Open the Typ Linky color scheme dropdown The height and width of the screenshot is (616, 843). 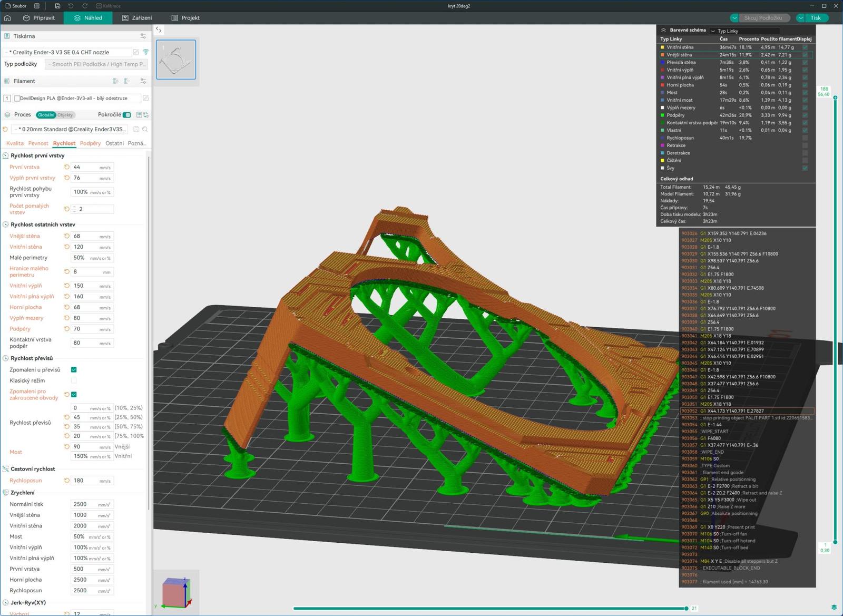pyautogui.click(x=744, y=31)
